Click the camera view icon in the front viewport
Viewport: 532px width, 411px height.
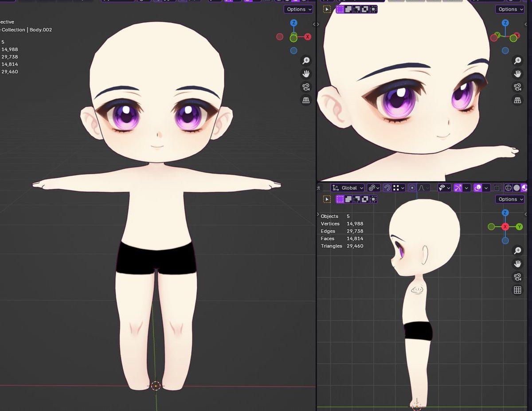click(306, 87)
